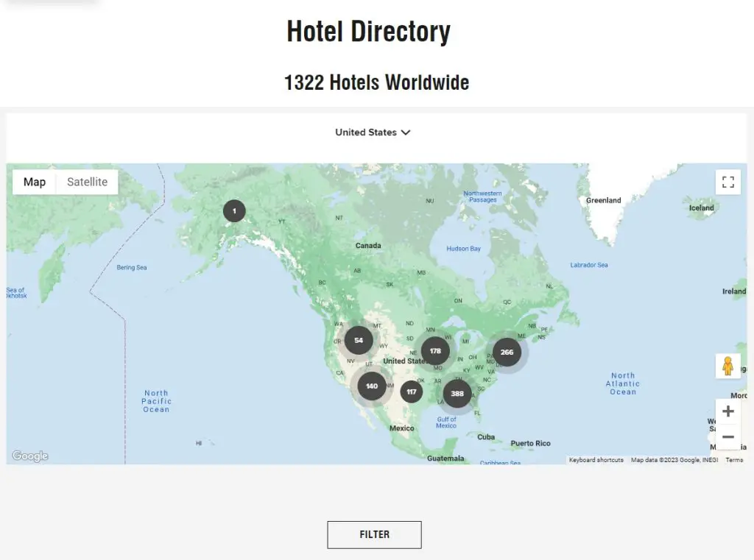The image size is (754, 560).
Task: Click the chevron next to United States
Action: 406,132
